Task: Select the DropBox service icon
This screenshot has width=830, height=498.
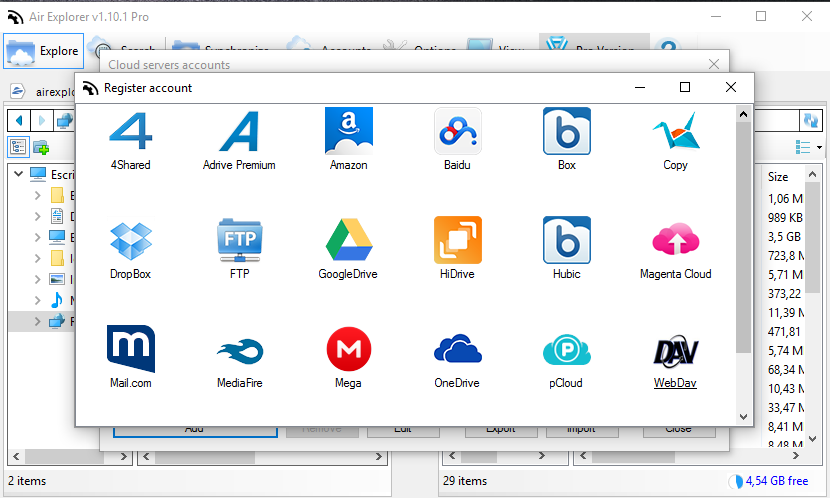Action: pos(130,240)
